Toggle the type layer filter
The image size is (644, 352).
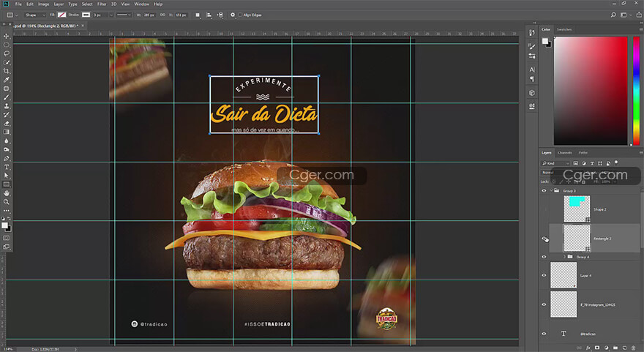tap(592, 163)
